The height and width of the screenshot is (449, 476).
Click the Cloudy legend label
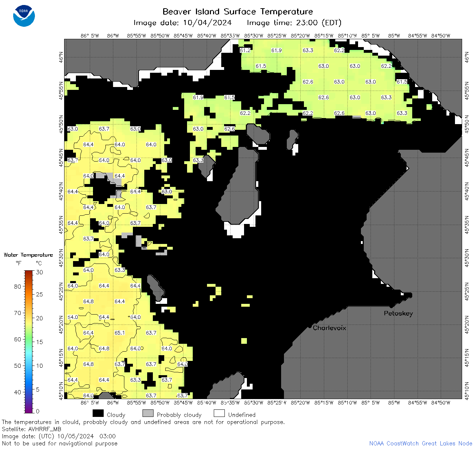tap(116, 415)
